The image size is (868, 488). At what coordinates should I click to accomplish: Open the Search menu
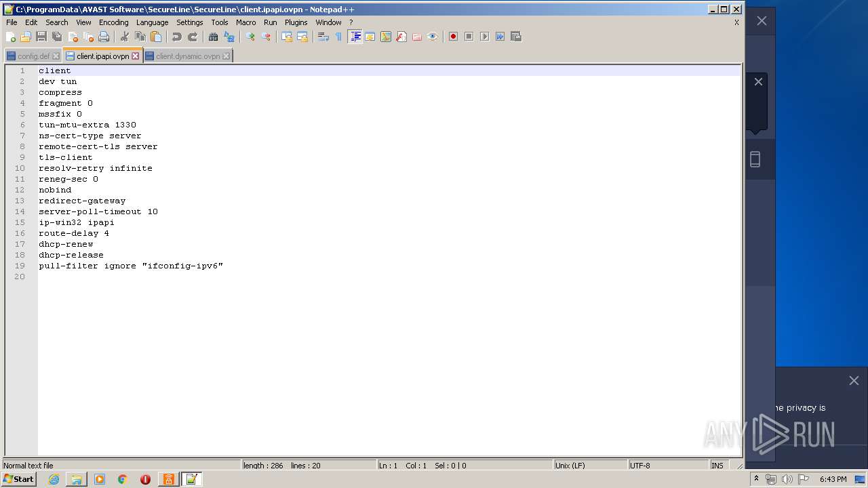57,22
